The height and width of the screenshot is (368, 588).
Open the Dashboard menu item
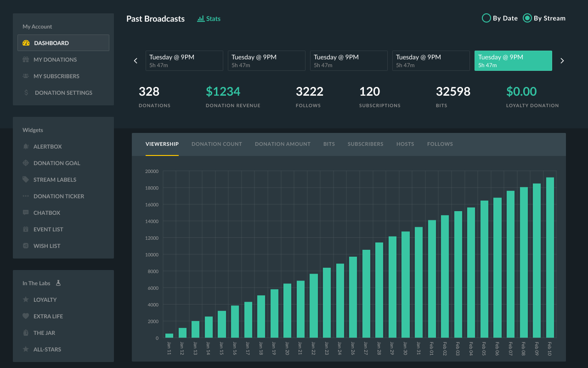tap(63, 43)
